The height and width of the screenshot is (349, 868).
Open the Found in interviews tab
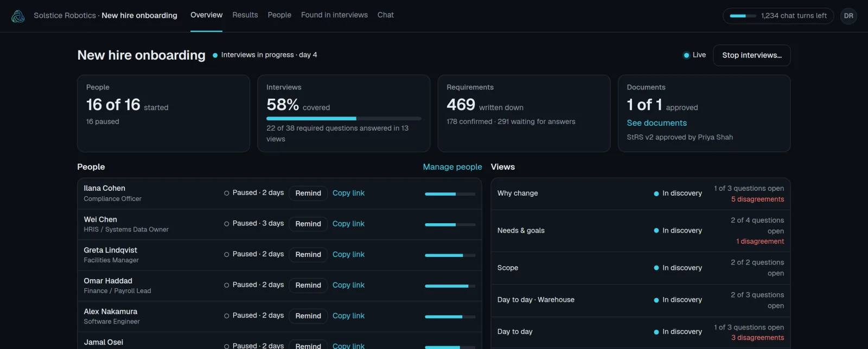pos(334,15)
